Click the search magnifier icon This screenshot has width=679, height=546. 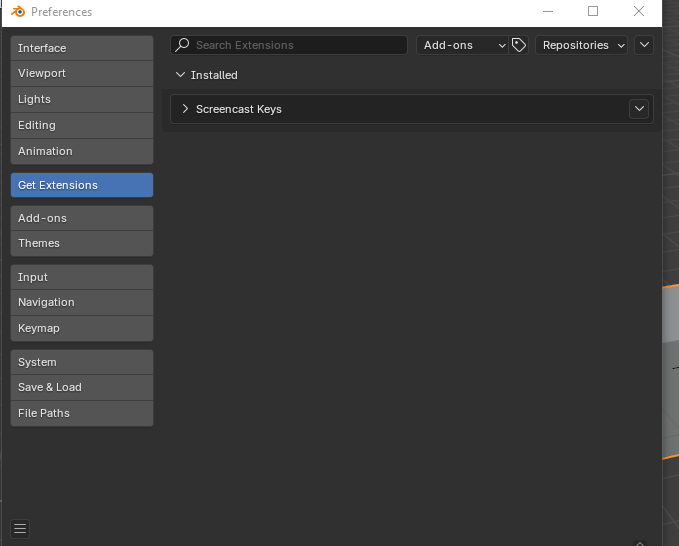coord(183,45)
